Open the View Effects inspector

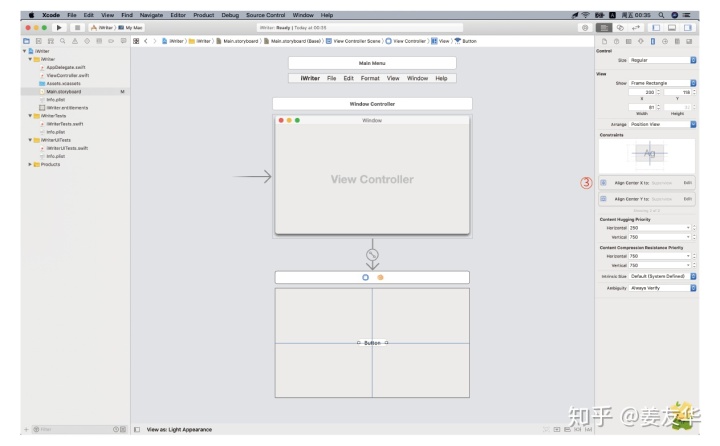689,41
